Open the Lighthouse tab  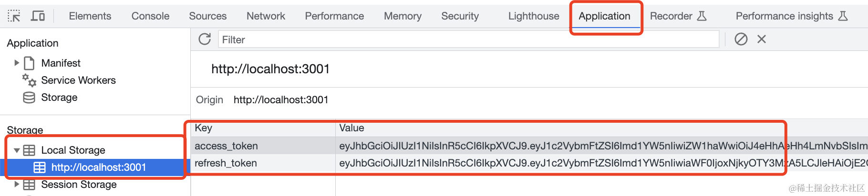533,16
